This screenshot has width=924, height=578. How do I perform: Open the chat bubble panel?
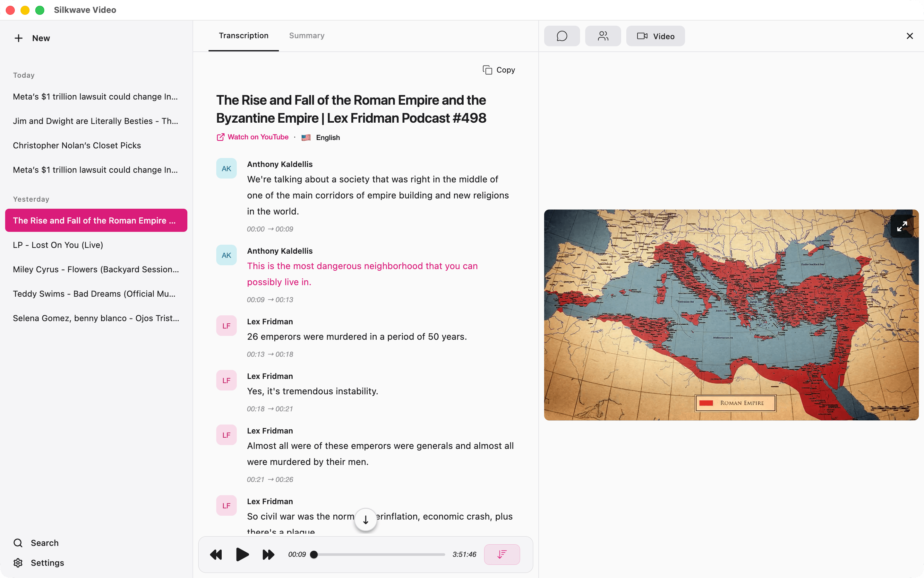[562, 36]
